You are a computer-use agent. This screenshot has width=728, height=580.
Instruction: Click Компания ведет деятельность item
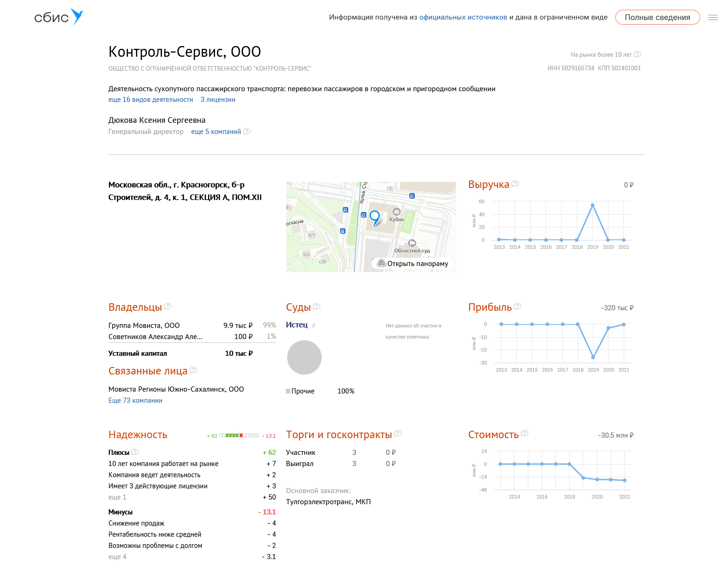click(x=192, y=475)
